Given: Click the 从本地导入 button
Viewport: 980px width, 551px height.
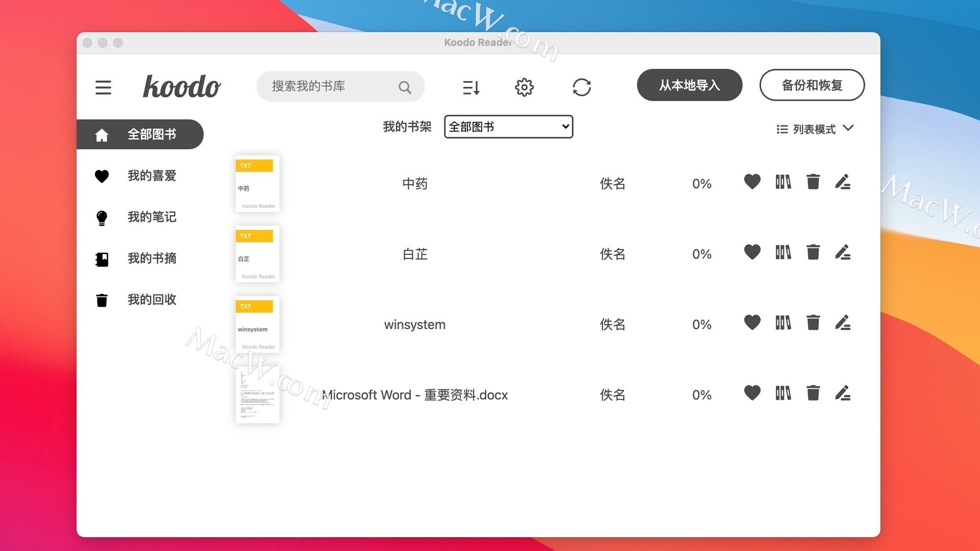Looking at the screenshot, I should tap(690, 85).
